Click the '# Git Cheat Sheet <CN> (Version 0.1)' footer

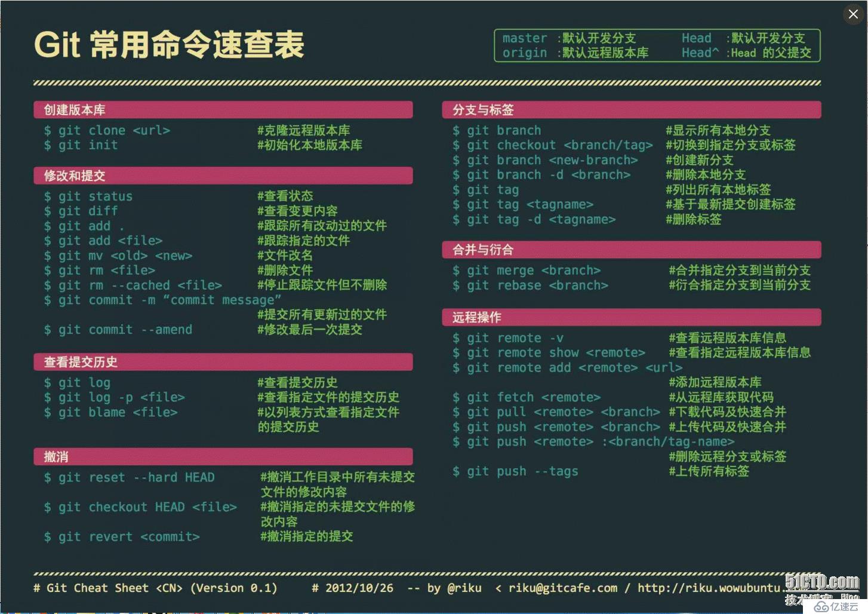[155, 588]
